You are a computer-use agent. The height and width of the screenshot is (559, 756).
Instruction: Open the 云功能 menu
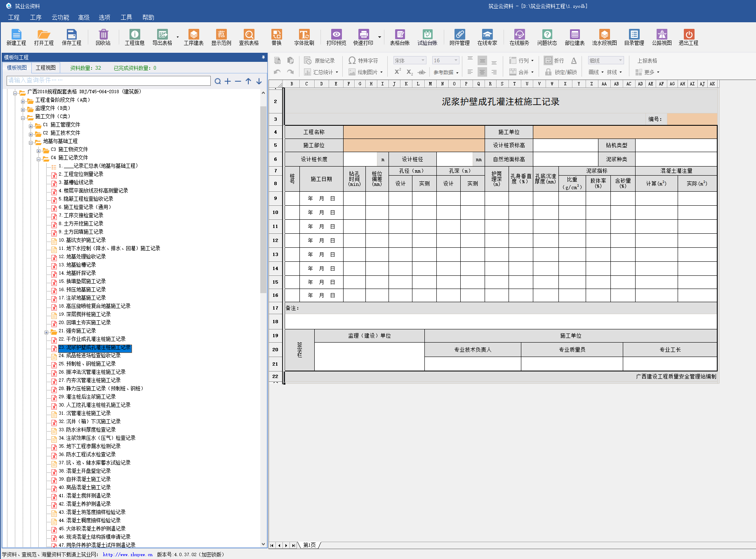(x=60, y=17)
